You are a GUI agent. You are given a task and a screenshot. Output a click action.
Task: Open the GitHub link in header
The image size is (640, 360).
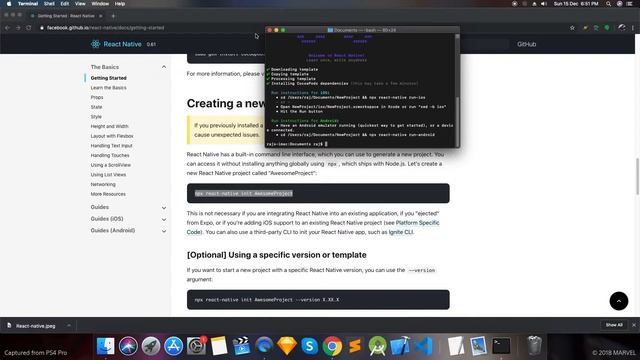527,44
